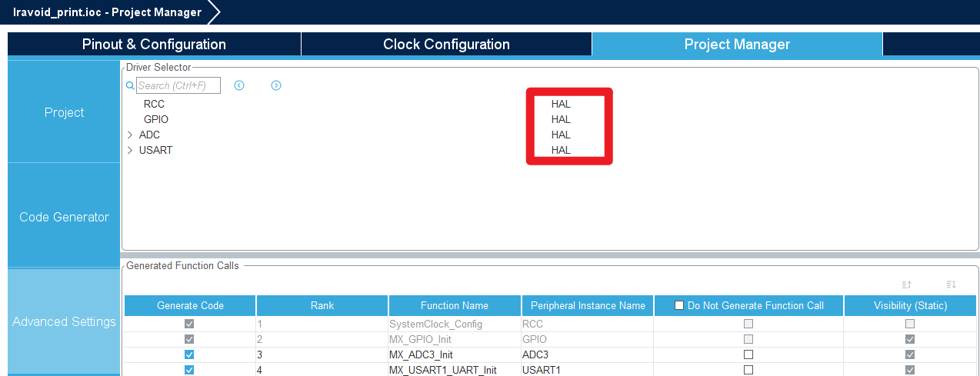Viewport: 980px width, 376px height.
Task: Open the Project side section
Action: pyautogui.click(x=64, y=112)
